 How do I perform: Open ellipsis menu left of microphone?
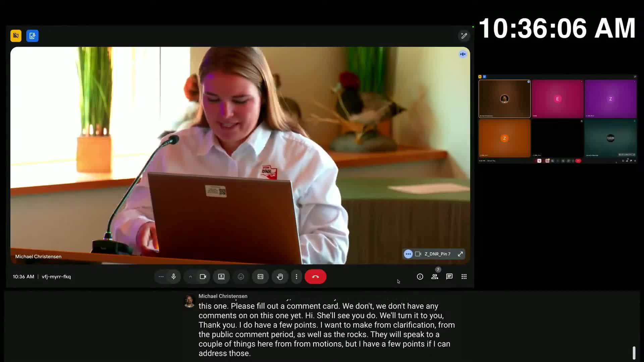(161, 277)
